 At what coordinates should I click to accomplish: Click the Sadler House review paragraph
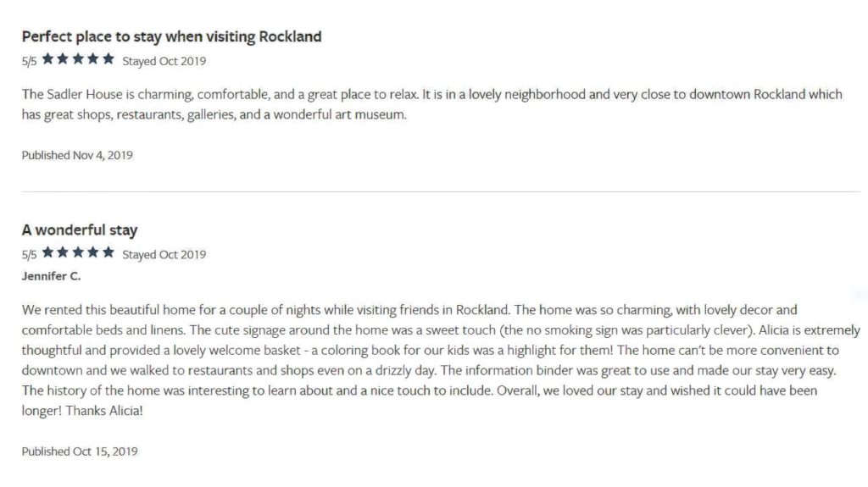coord(431,104)
